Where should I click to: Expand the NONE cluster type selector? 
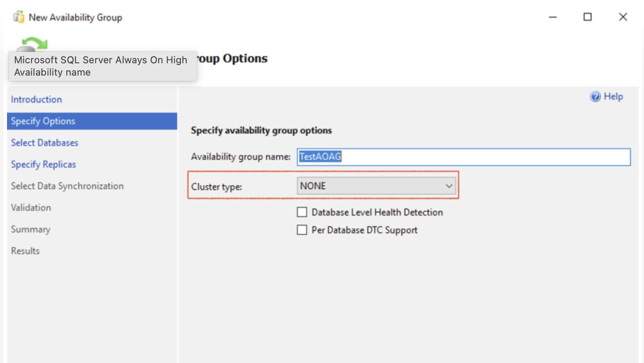[x=449, y=185]
